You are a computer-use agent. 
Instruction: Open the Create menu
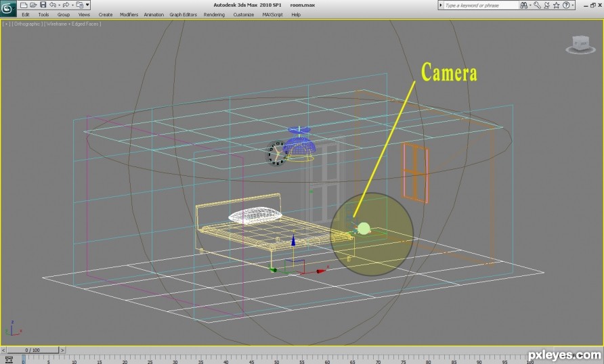105,15
